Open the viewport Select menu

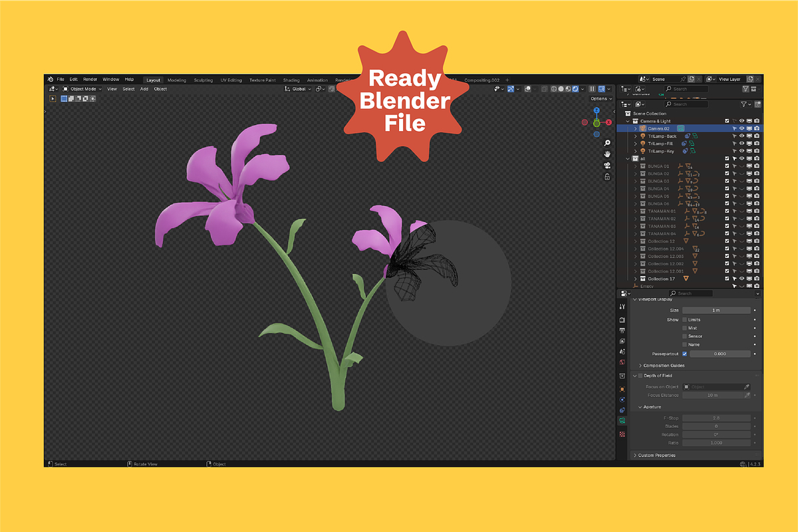[x=128, y=88]
